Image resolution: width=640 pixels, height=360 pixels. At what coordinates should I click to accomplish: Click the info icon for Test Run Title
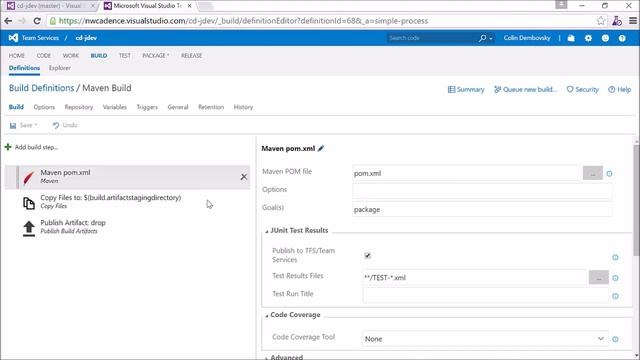615,296
